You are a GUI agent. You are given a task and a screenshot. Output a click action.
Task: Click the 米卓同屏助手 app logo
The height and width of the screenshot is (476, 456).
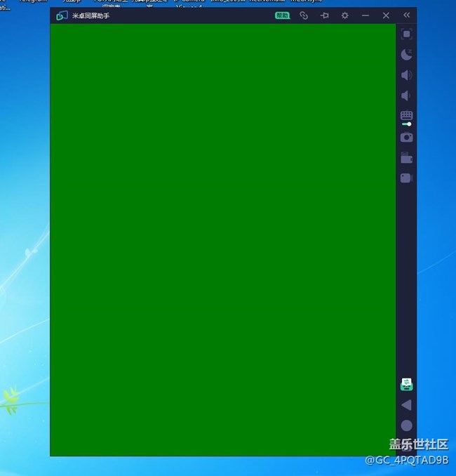point(62,15)
